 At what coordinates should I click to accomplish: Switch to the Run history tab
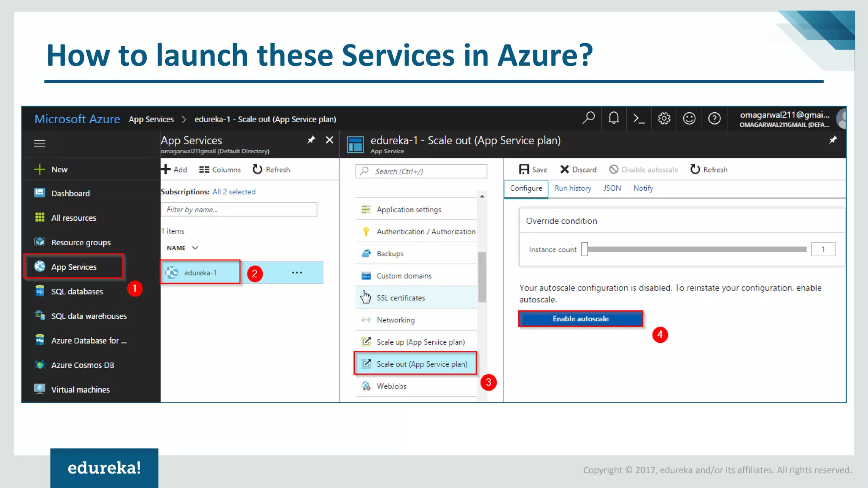click(x=573, y=188)
